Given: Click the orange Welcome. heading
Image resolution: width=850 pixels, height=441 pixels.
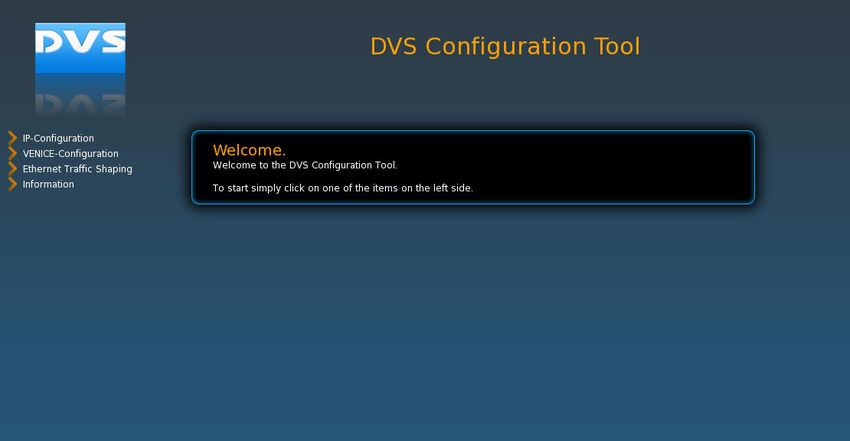Looking at the screenshot, I should pos(249,150).
